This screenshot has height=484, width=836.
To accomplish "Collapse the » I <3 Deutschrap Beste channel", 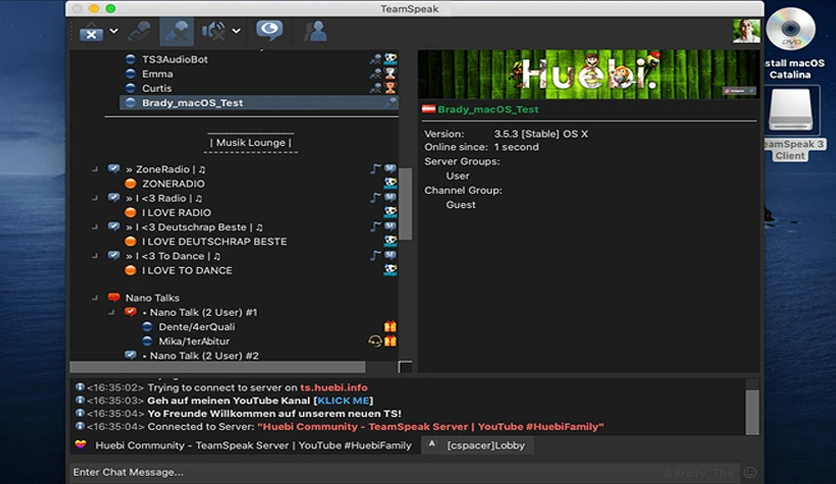I will click(95, 227).
